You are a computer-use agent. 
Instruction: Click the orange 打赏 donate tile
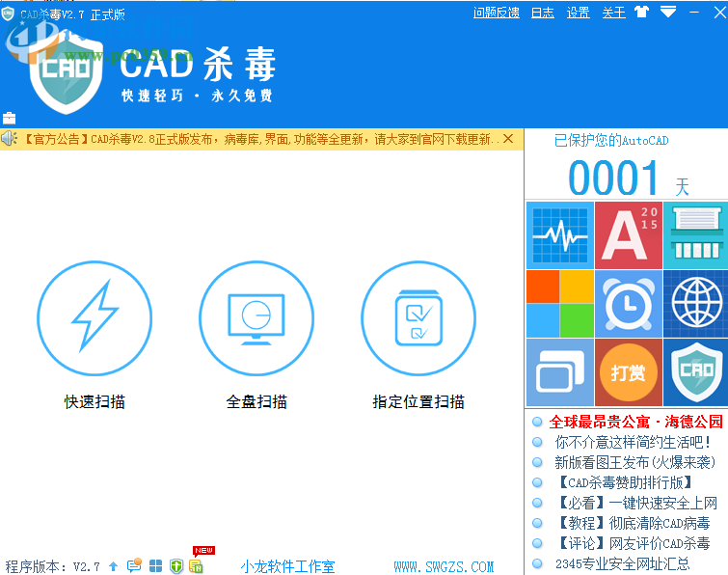coord(629,372)
